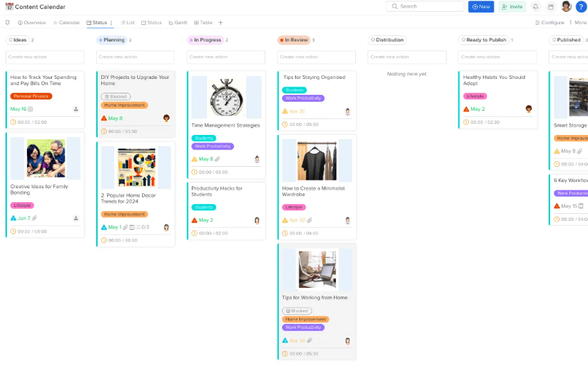Click attachment icon on Minimalist Wardrobe card
This screenshot has height=371, width=588.
(310, 220)
